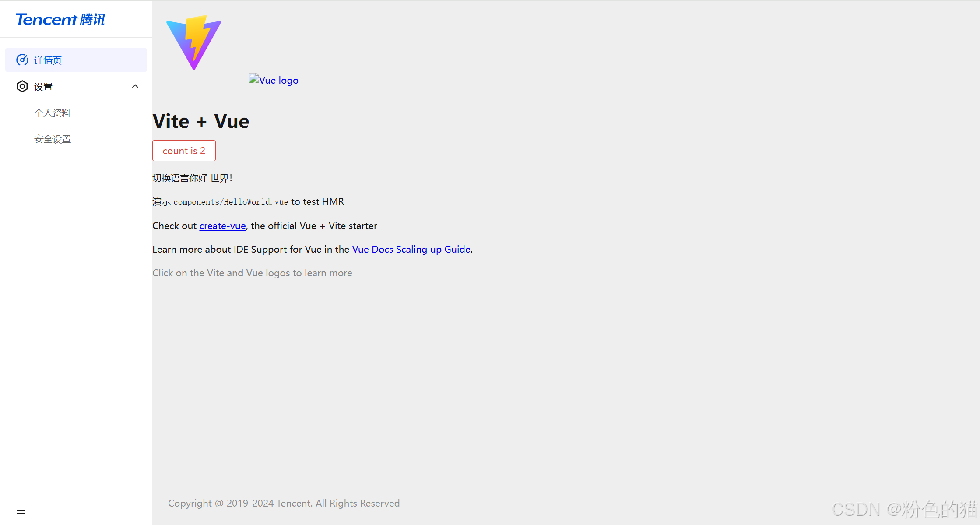The height and width of the screenshot is (525, 980).
Task: Click the copyright footer text
Action: (284, 503)
